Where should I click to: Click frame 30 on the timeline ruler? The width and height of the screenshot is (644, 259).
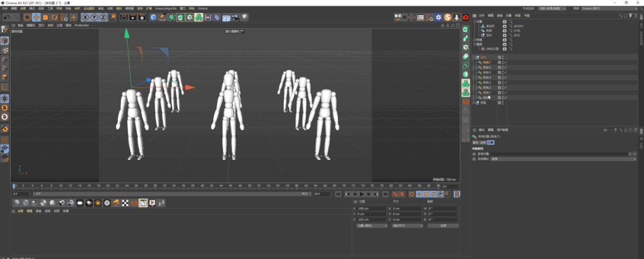coord(155,186)
